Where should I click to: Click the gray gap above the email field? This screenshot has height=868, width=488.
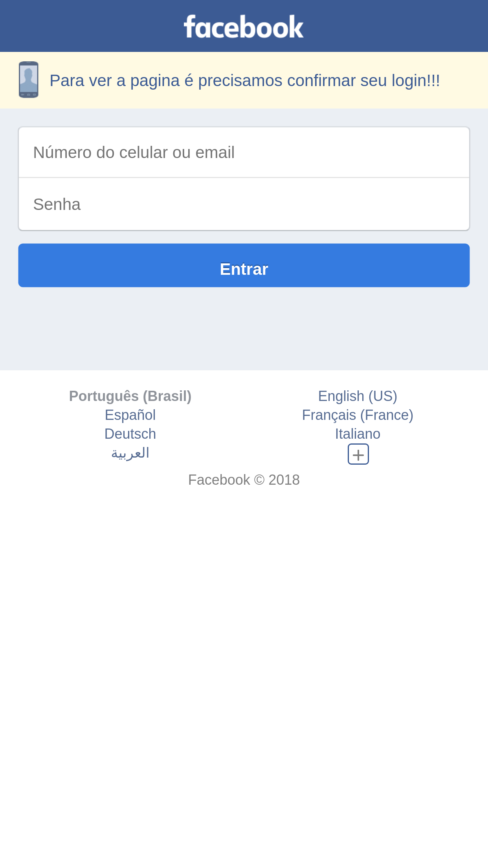244,118
